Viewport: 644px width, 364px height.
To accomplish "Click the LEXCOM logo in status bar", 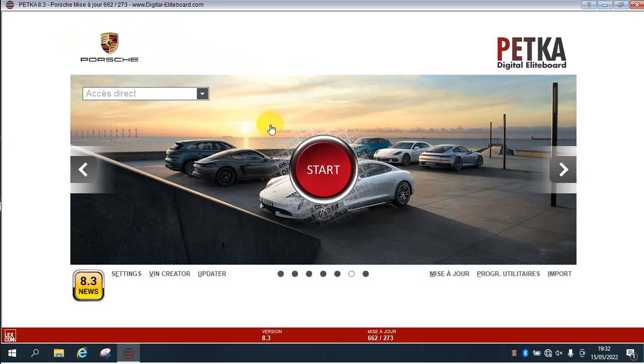I will click(x=10, y=336).
